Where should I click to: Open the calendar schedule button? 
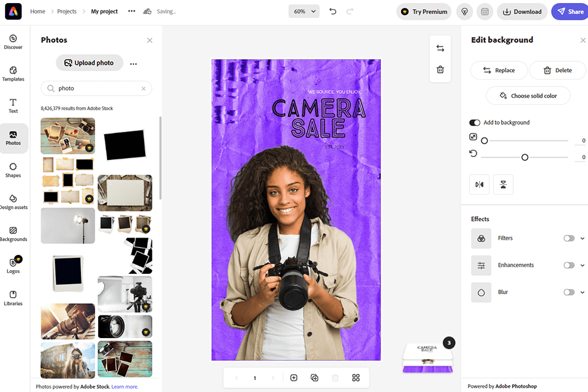coord(484,12)
